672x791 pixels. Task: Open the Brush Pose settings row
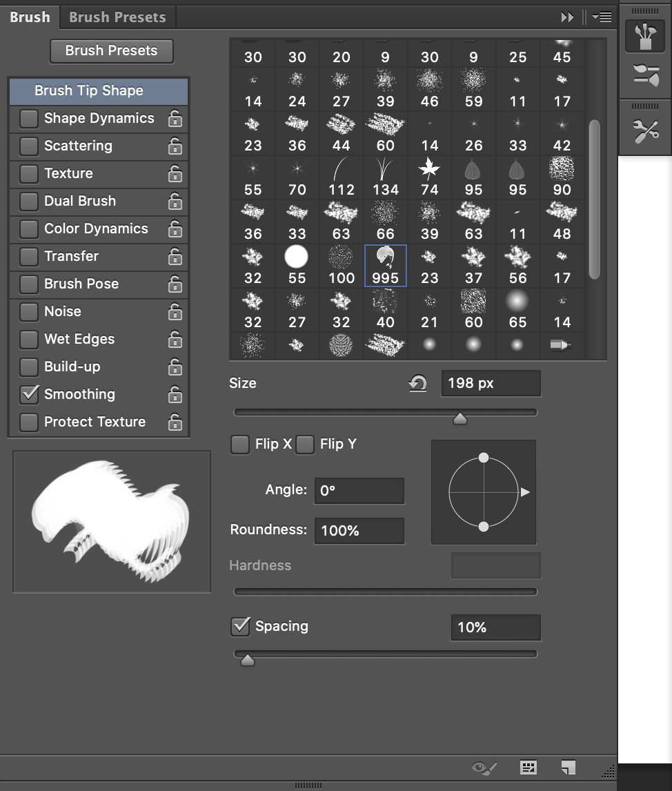coord(99,284)
